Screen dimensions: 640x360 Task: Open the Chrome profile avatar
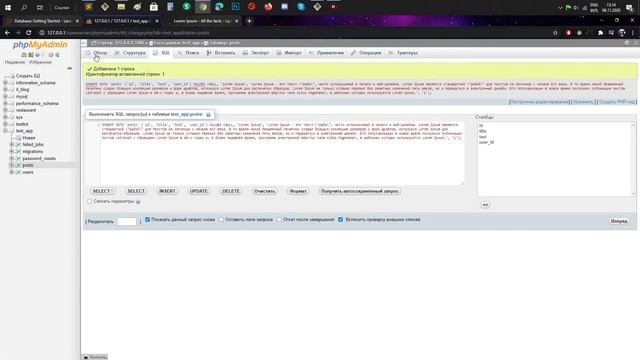(622, 33)
